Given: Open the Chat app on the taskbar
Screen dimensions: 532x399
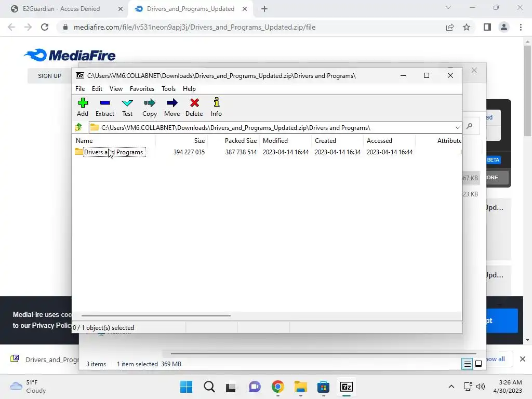Looking at the screenshot, I should [x=255, y=387].
